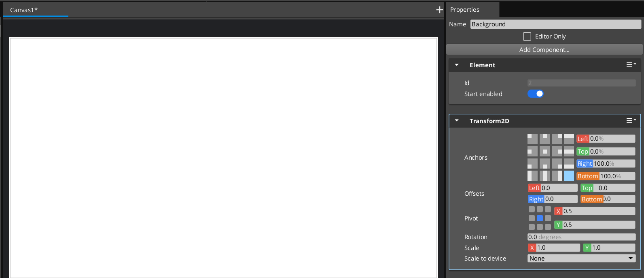This screenshot has width=644, height=278.
Task: Set pivot to bottom-right preset
Action: [x=548, y=227]
